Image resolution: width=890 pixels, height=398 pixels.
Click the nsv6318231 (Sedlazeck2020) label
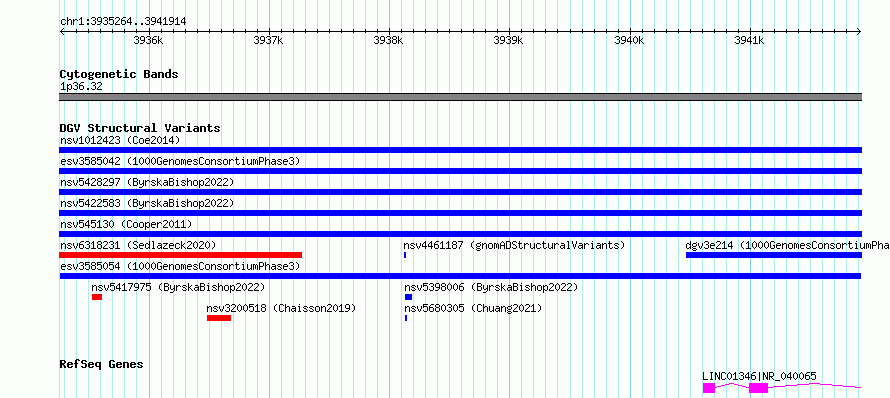point(138,245)
